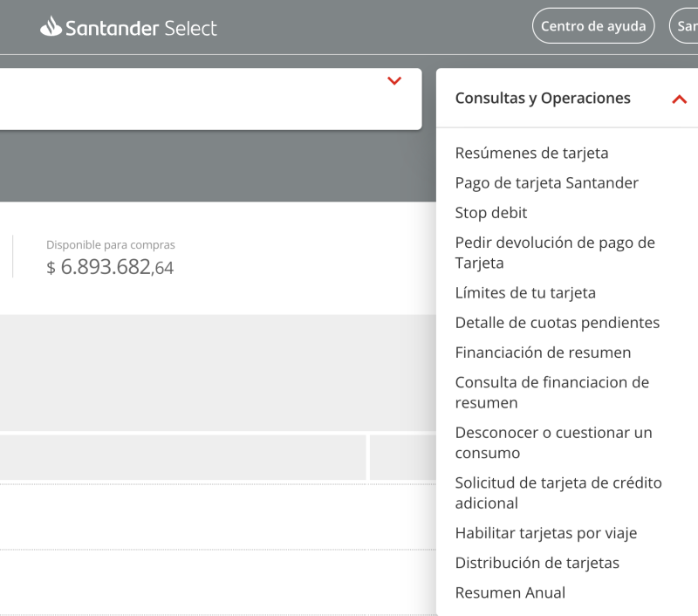Choose the Stop debit option
This screenshot has height=616, width=698.
(x=491, y=212)
